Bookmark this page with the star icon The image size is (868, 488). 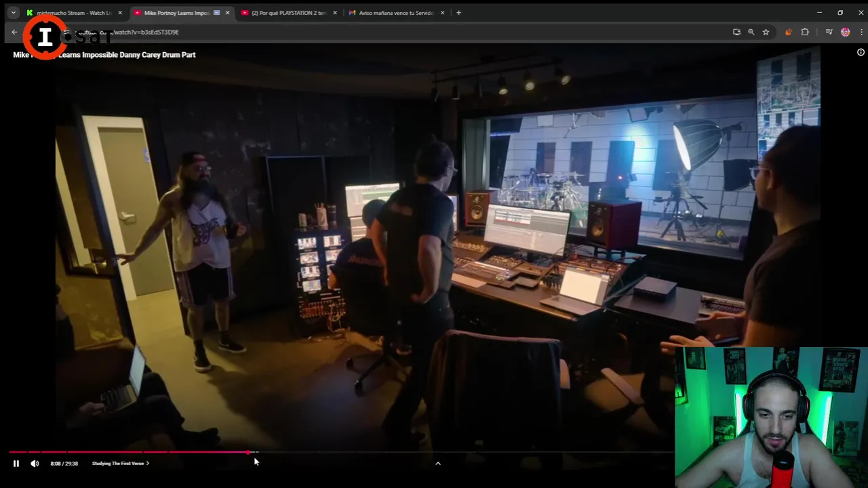click(766, 32)
